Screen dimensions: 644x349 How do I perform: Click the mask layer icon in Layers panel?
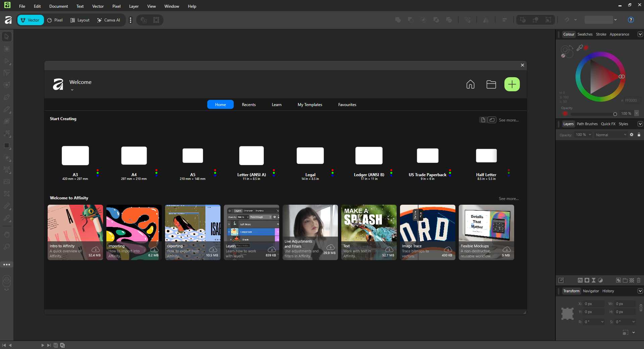[587, 280]
